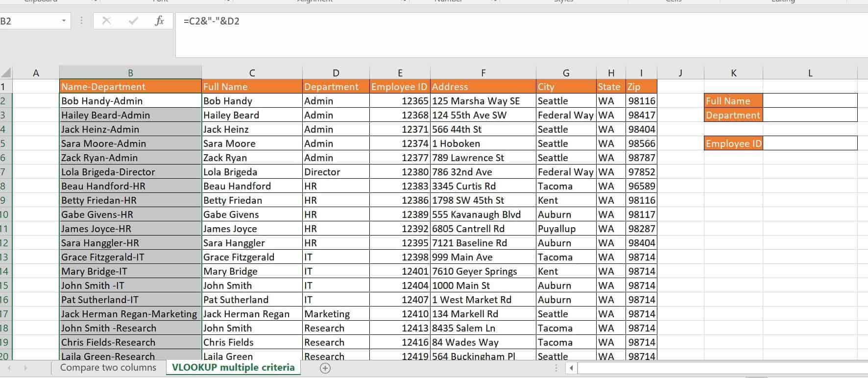Select column B header
868x378 pixels.
130,73
